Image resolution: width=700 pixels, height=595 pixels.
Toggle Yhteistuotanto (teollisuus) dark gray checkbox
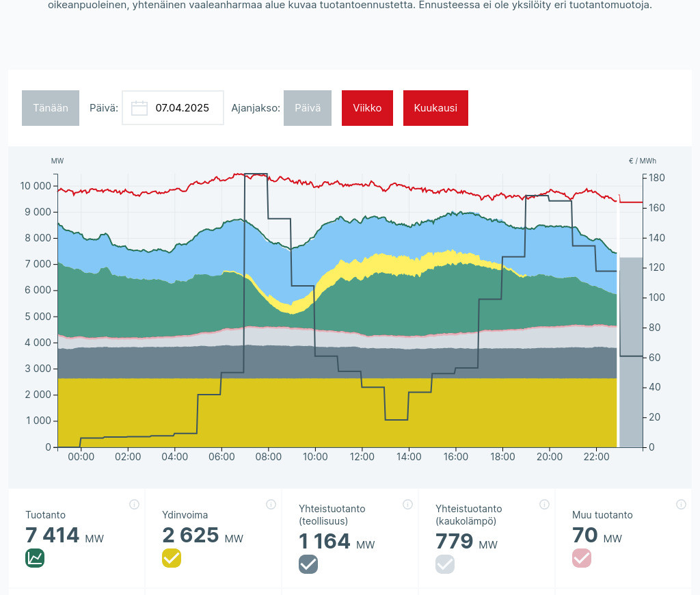click(x=308, y=564)
